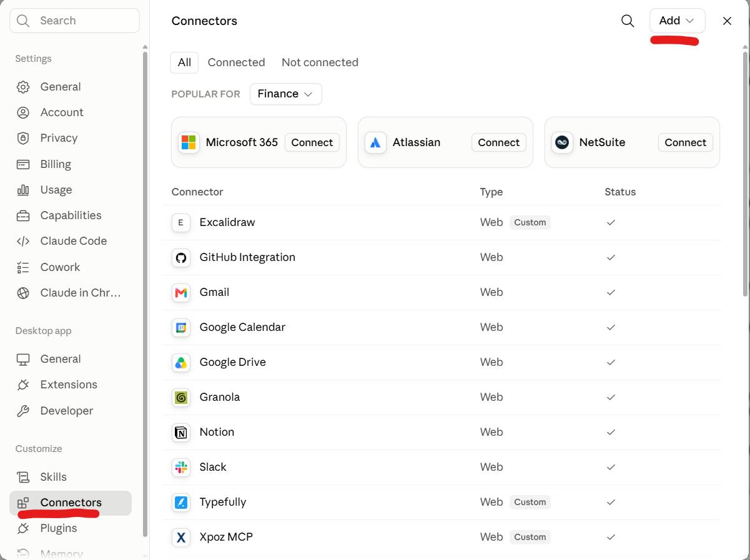Open Capabilities settings
Screen dimensions: 750x560
[71, 215]
